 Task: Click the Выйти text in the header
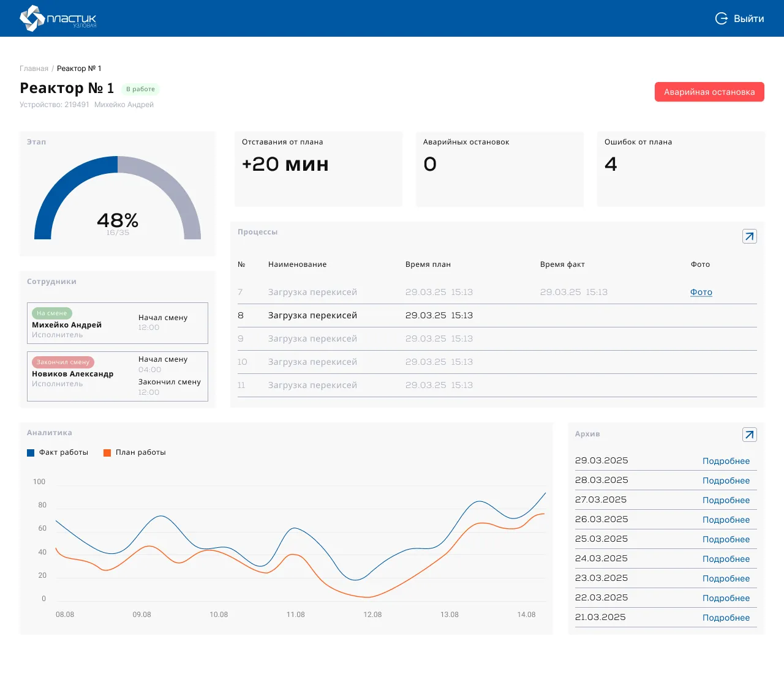click(x=748, y=19)
